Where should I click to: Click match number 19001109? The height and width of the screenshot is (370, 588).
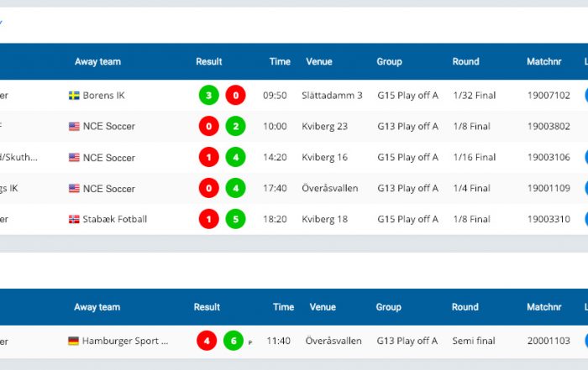pos(549,188)
